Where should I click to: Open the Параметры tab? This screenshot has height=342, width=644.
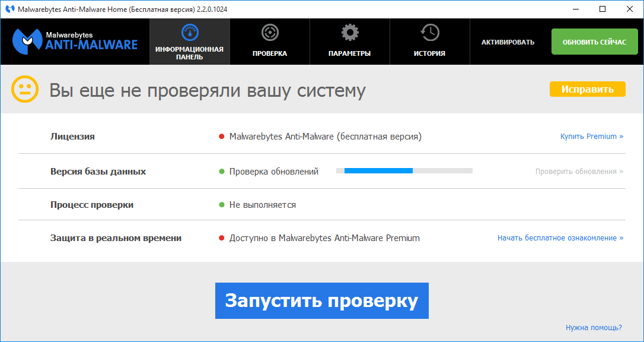[x=349, y=42]
